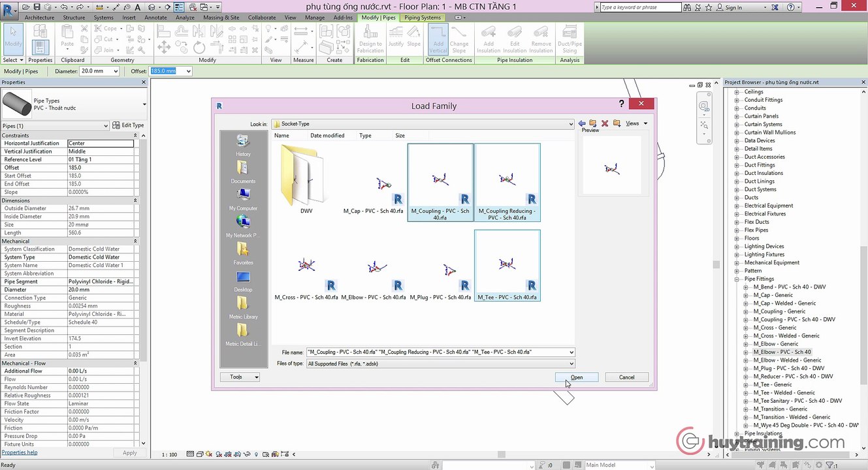Image resolution: width=868 pixels, height=470 pixels.
Task: Select M_Elbow - PVC - Sch 40 browser item
Action: click(x=782, y=352)
